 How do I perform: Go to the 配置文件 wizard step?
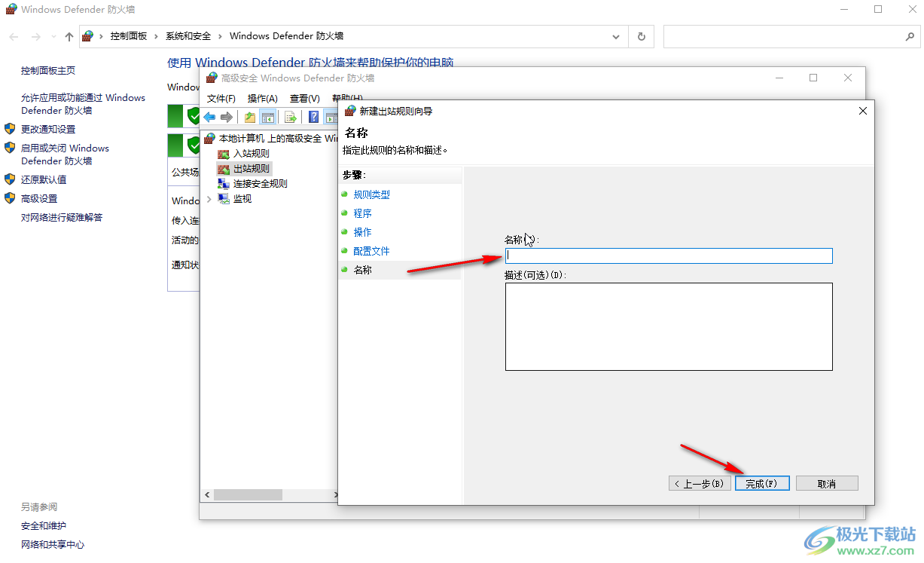click(x=372, y=251)
